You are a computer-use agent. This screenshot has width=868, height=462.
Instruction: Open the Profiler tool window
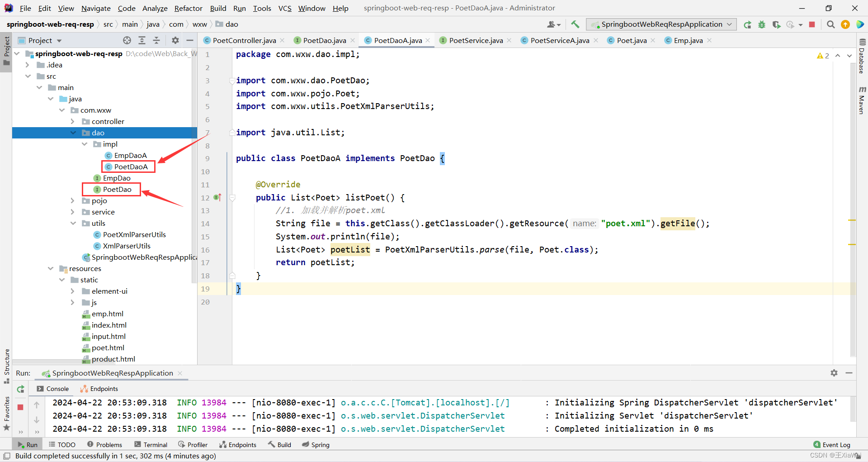[x=193, y=445]
